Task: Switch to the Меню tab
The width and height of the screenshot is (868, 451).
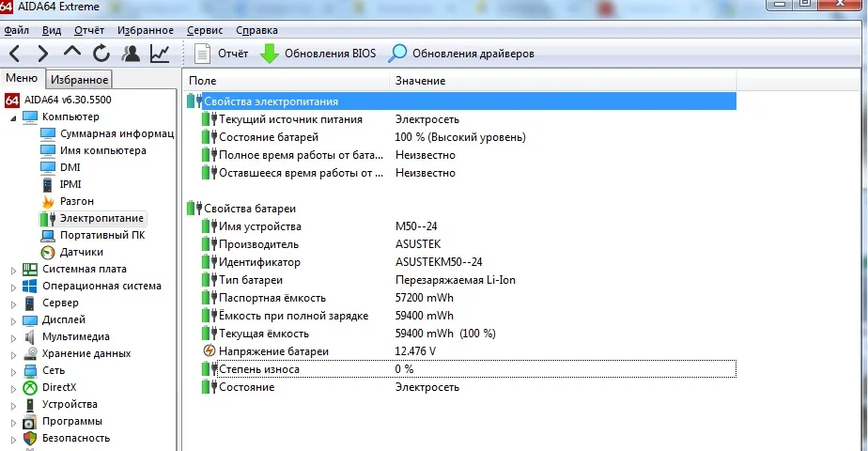Action: pos(22,78)
